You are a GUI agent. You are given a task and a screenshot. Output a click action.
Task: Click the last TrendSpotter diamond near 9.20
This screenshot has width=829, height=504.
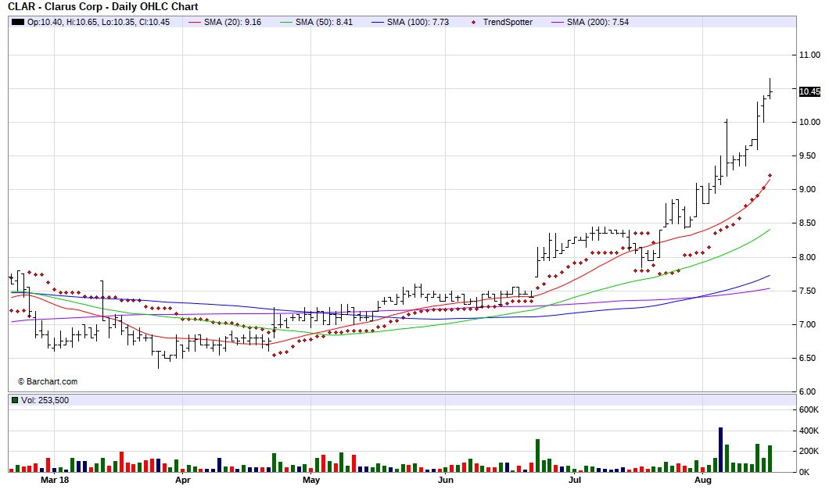pyautogui.click(x=770, y=175)
